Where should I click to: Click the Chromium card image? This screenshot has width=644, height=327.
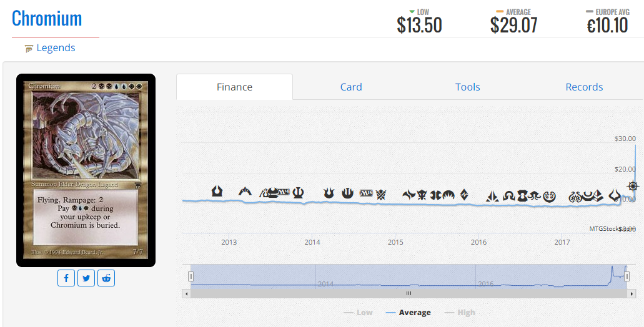tap(86, 170)
